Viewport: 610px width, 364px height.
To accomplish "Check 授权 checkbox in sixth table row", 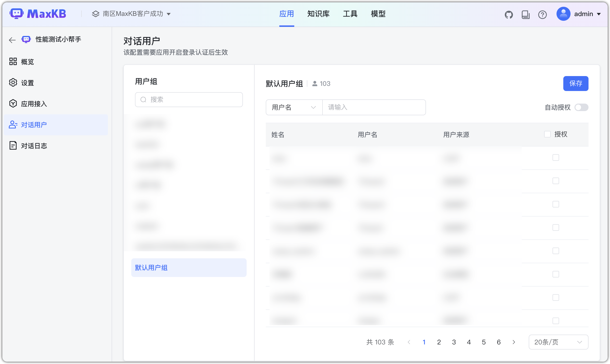I will (556, 274).
